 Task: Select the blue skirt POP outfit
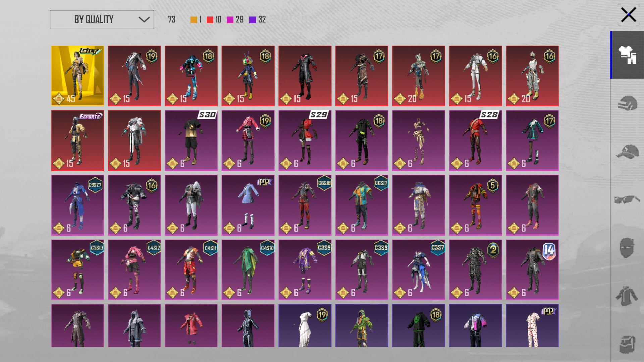(248, 205)
